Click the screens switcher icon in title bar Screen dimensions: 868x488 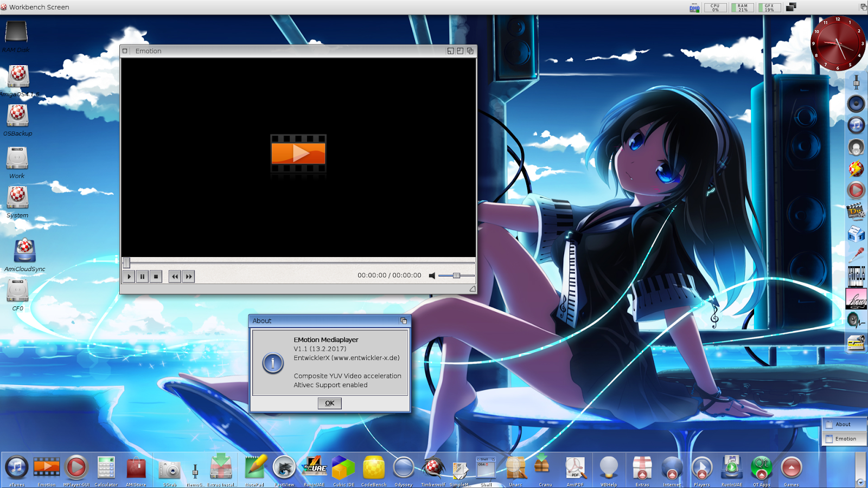(x=791, y=7)
